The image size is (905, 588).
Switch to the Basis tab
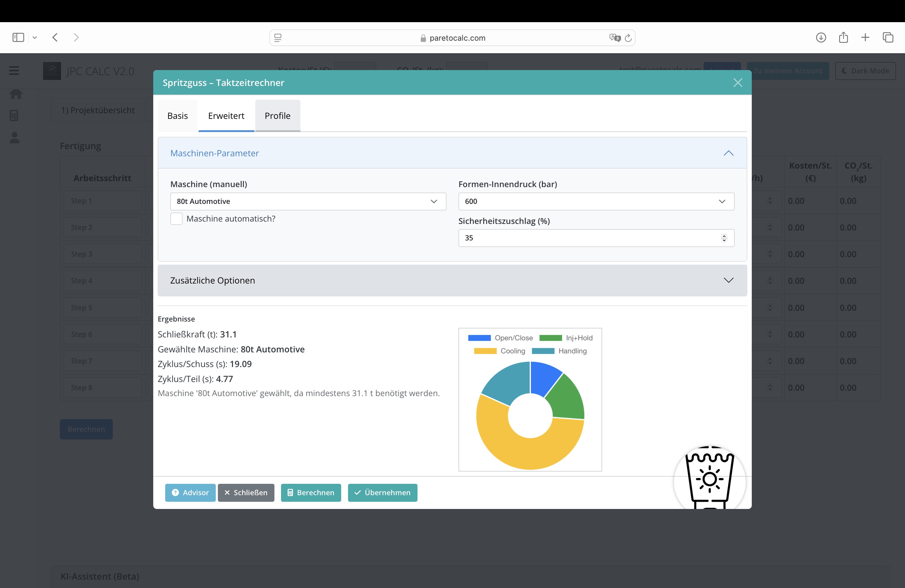pos(177,116)
